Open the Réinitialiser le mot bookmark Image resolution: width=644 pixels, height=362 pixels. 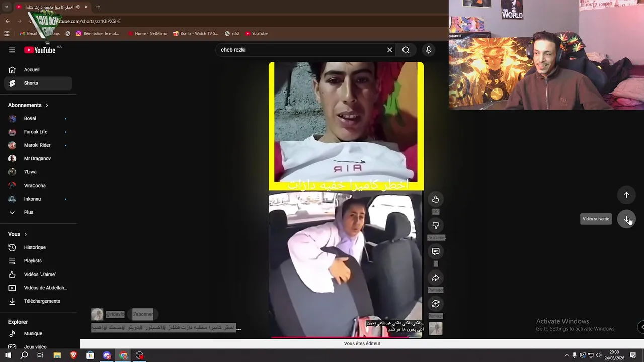pyautogui.click(x=98, y=34)
